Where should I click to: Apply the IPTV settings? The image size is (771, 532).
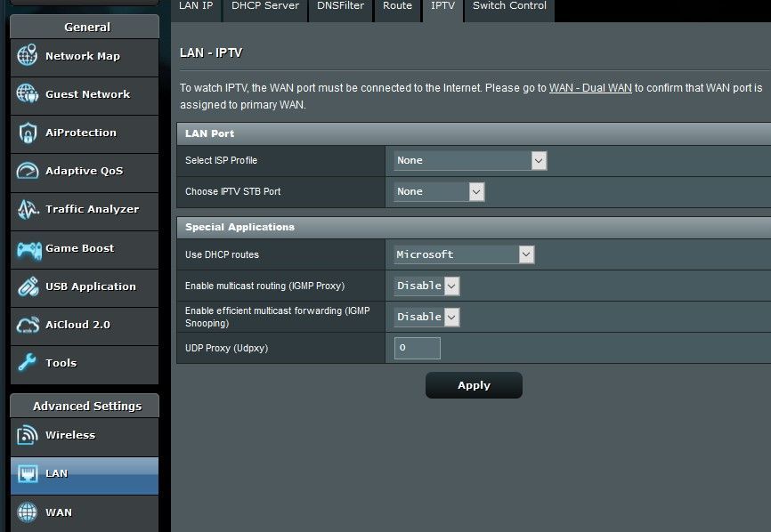click(474, 385)
